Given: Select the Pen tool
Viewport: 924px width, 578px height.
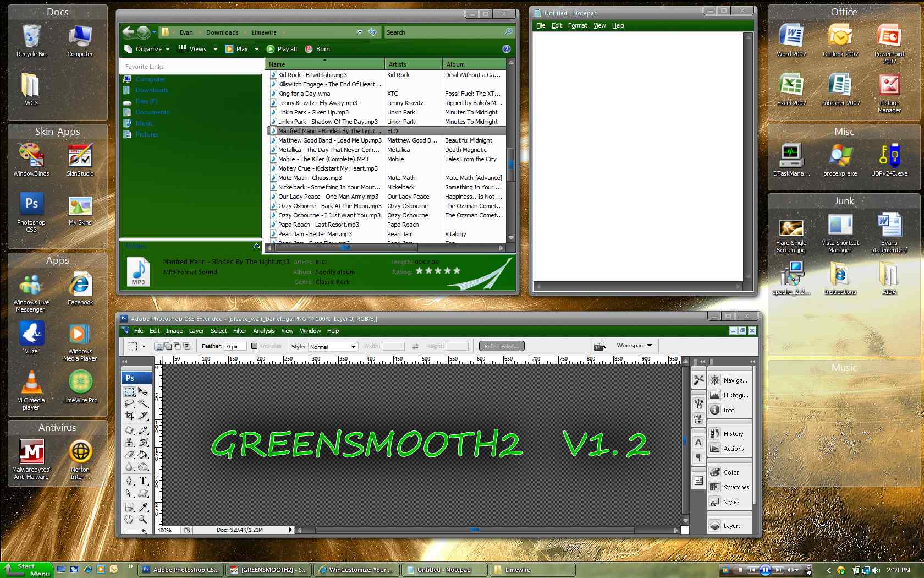Looking at the screenshot, I should [130, 481].
